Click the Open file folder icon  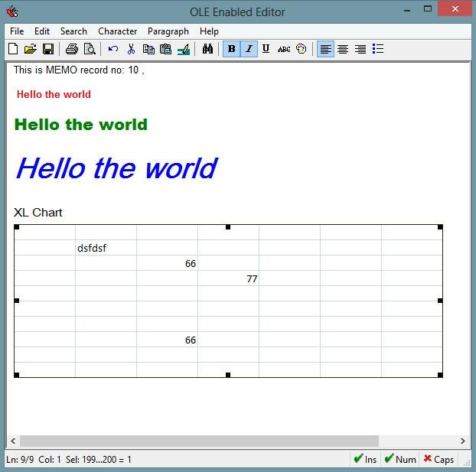(x=31, y=49)
